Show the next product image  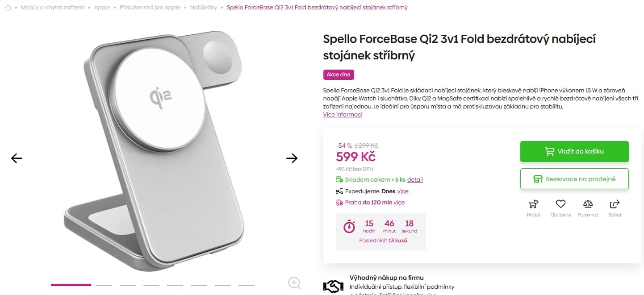click(292, 158)
